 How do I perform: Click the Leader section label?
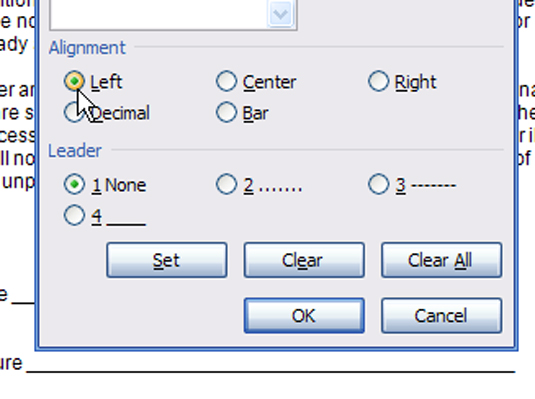(x=75, y=151)
